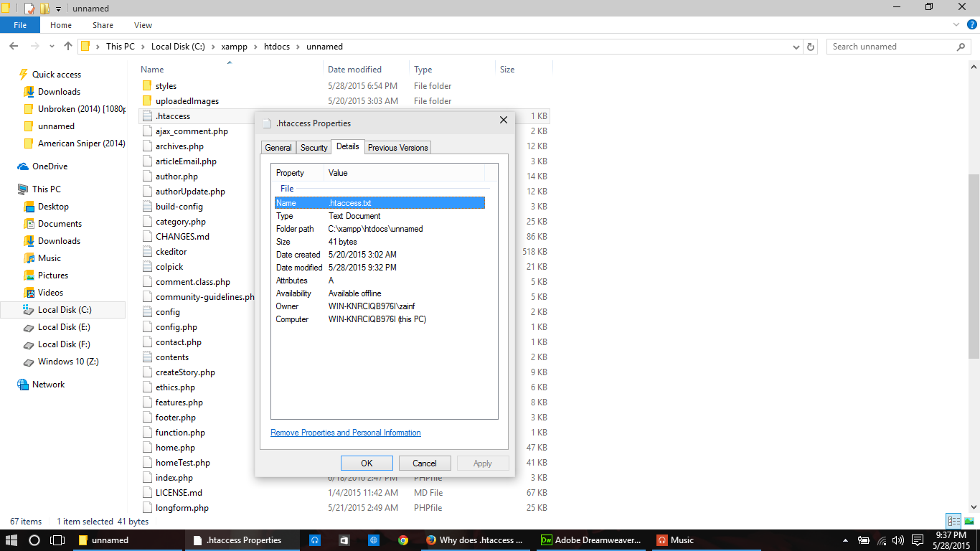Viewport: 980px width, 551px height.
Task: Switch to Adobe Dreamweaver taskbar item
Action: [x=590, y=540]
